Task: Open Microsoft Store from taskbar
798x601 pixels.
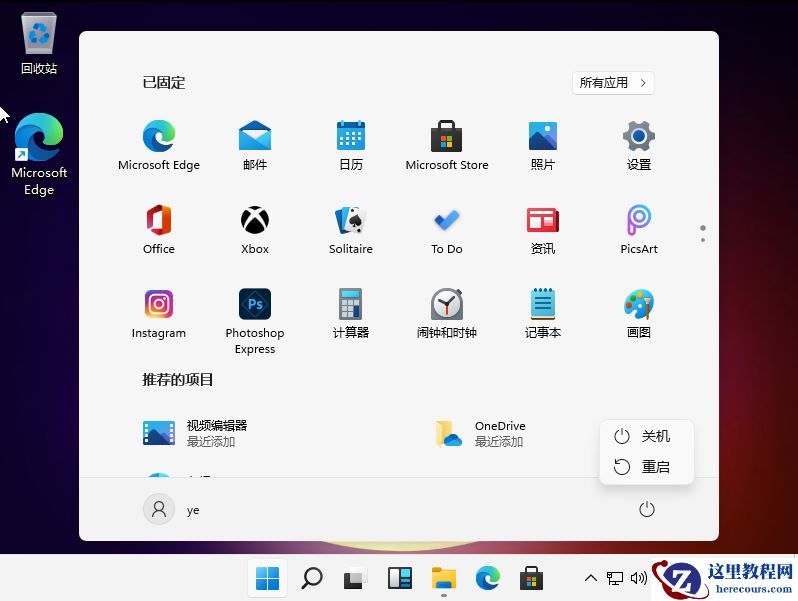Action: [531, 578]
